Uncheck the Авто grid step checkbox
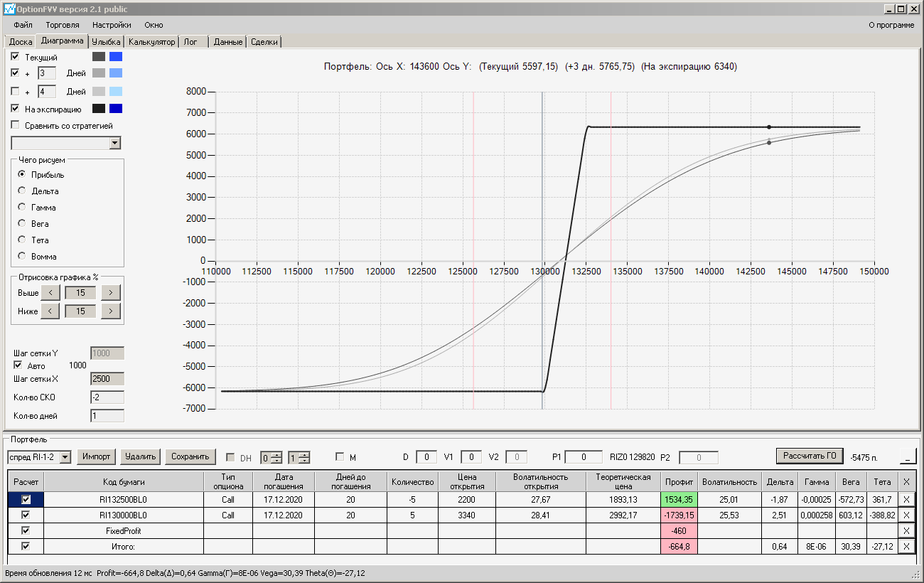 pyautogui.click(x=18, y=365)
